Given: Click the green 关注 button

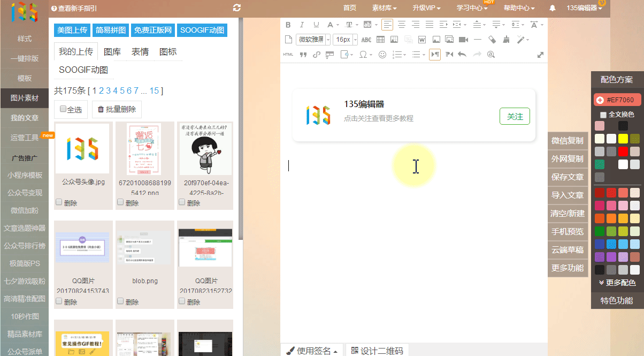Looking at the screenshot, I should pyautogui.click(x=515, y=116).
